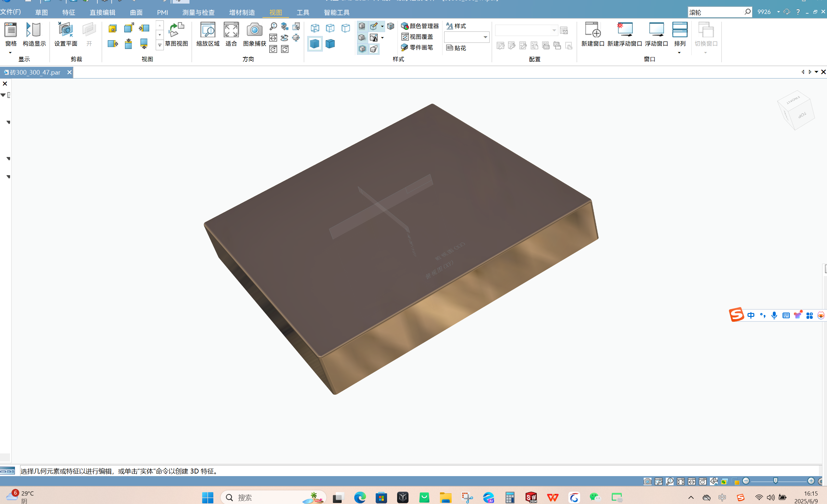
Task: Click the single-arrow rotate window icon in 方向 group
Action: click(273, 49)
